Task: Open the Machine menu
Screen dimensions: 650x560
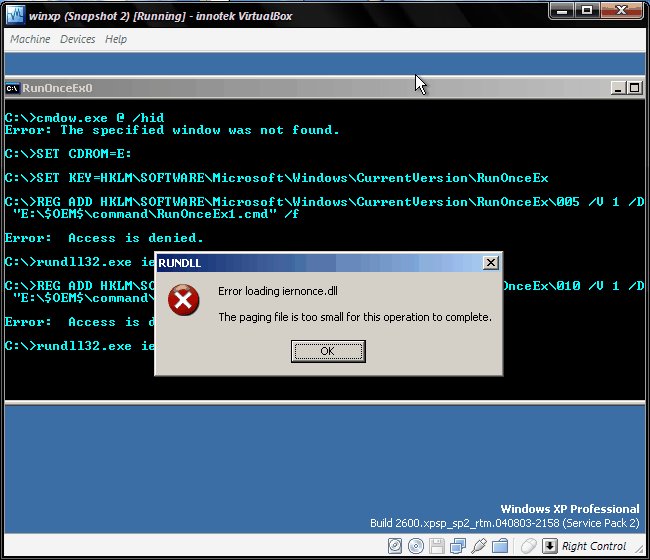Action: click(30, 39)
